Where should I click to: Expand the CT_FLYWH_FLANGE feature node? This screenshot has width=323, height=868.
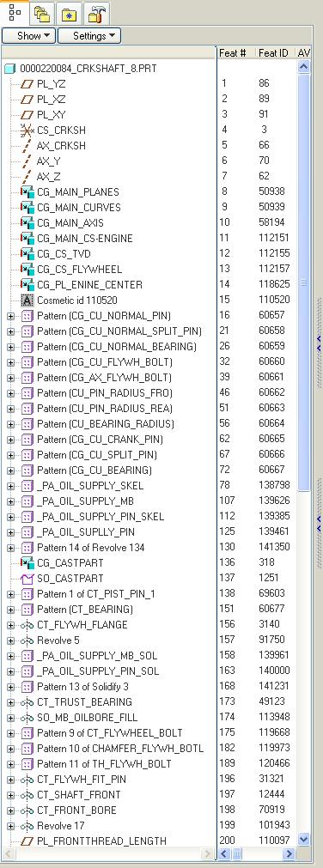coord(10,625)
